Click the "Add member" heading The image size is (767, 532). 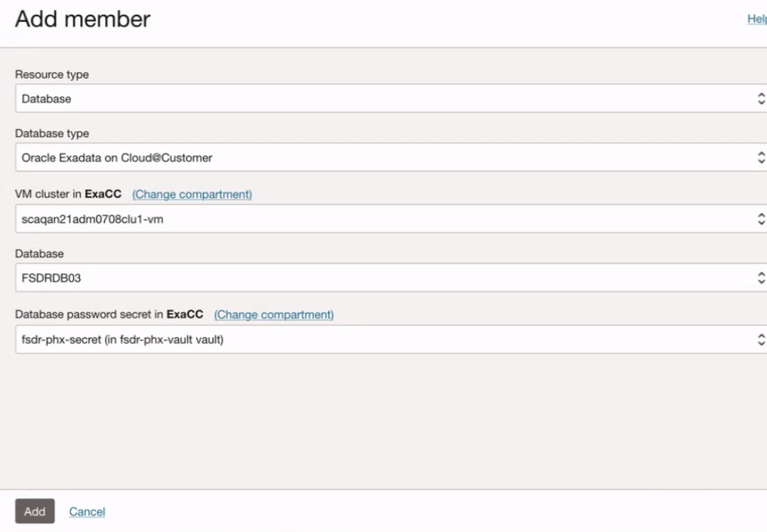tap(83, 20)
